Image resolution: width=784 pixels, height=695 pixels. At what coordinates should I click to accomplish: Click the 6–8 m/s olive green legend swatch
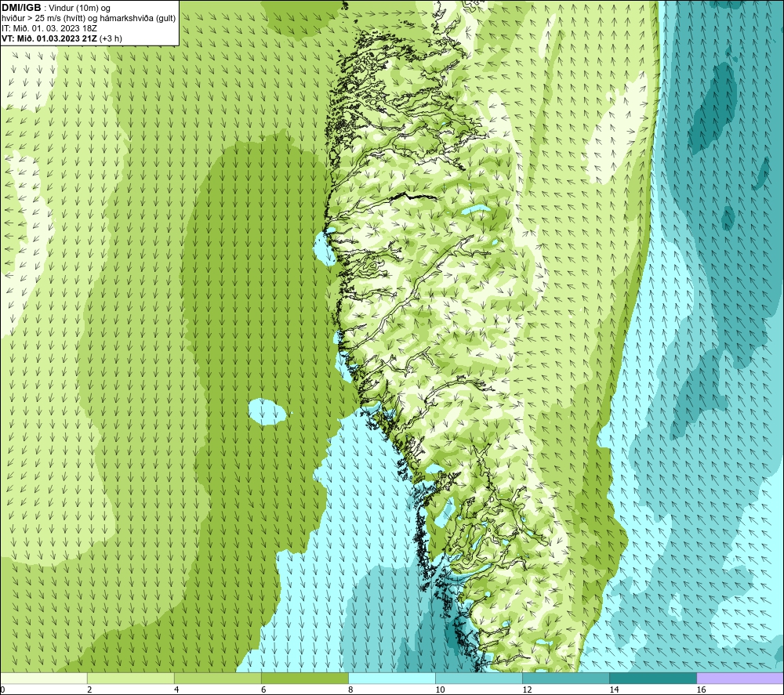click(305, 678)
